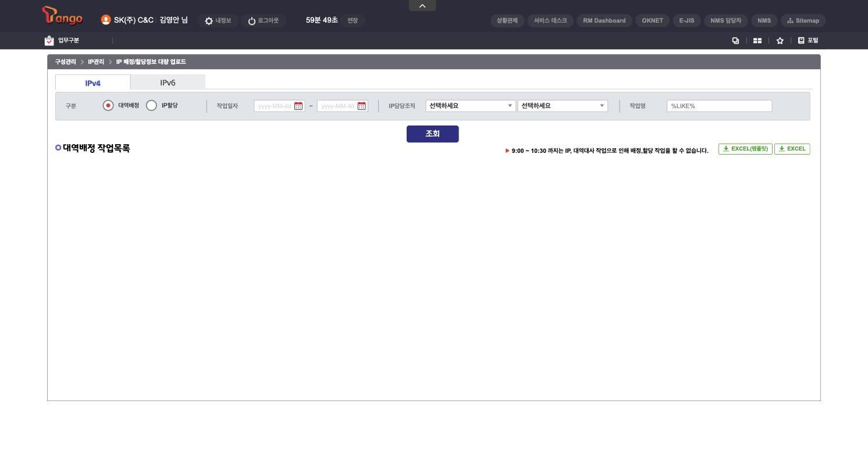Click the Tango logo
The image size is (868, 472).
63,16
